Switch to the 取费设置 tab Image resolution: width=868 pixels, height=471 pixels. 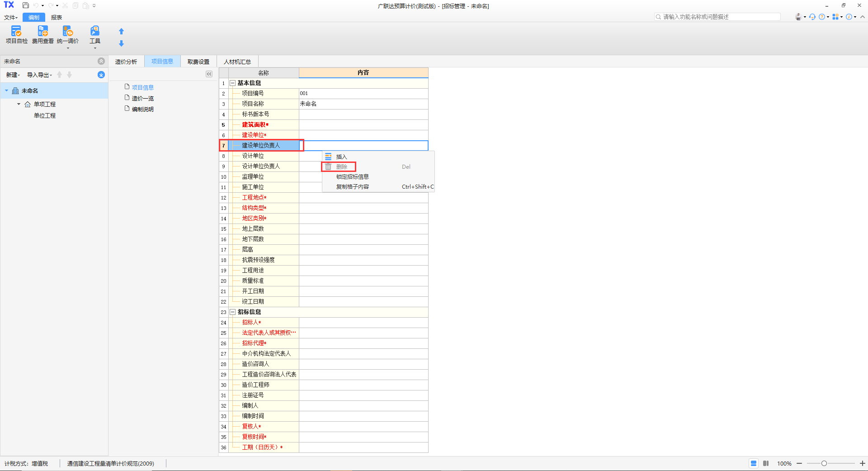(x=198, y=62)
